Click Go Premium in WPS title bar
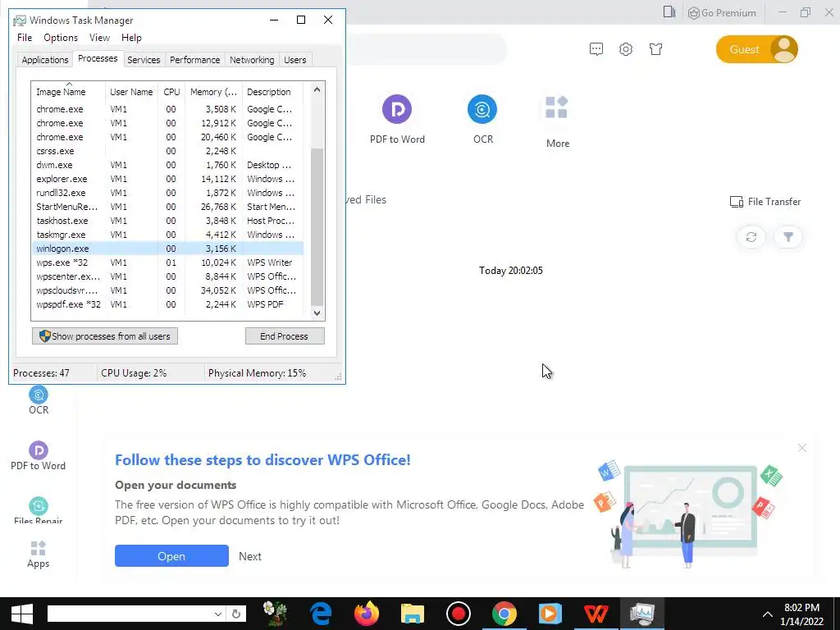Image resolution: width=840 pixels, height=630 pixels. click(722, 13)
